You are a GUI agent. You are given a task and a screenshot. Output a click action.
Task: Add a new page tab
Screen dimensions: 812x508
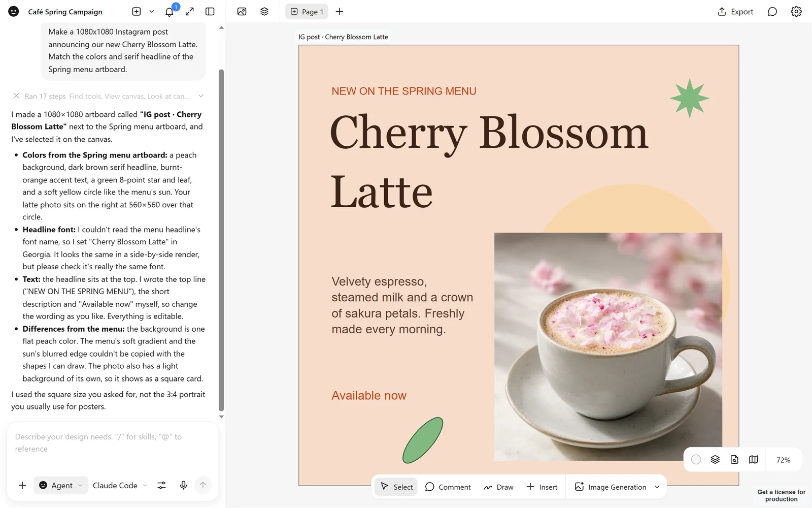pyautogui.click(x=340, y=12)
